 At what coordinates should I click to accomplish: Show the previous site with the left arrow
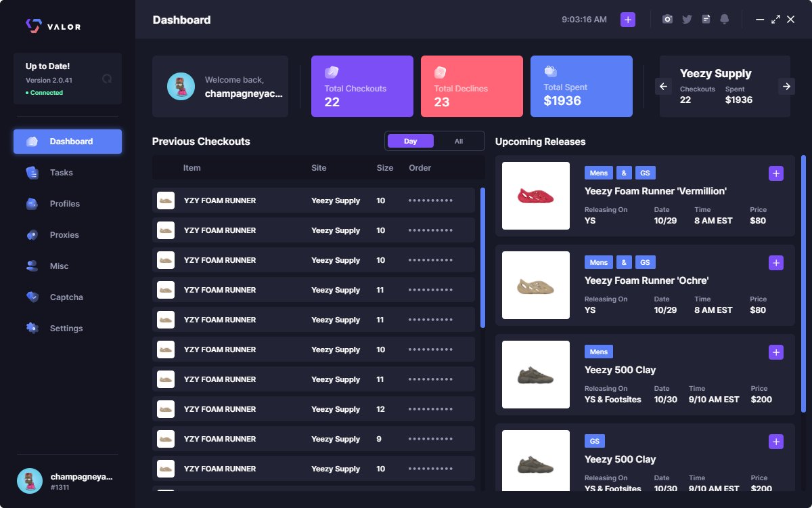(x=663, y=86)
